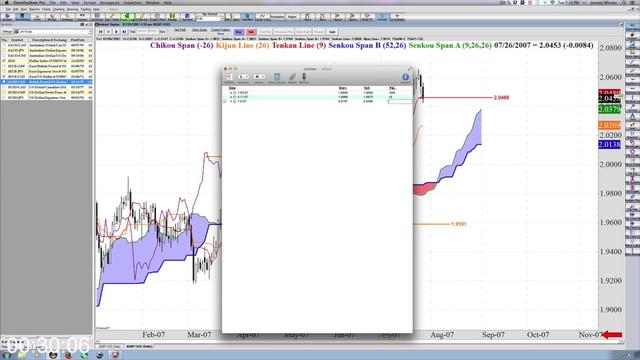Viewport: 640px width, 360px height.
Task: Open the Window menu in macOS menu bar
Action: (153, 2)
